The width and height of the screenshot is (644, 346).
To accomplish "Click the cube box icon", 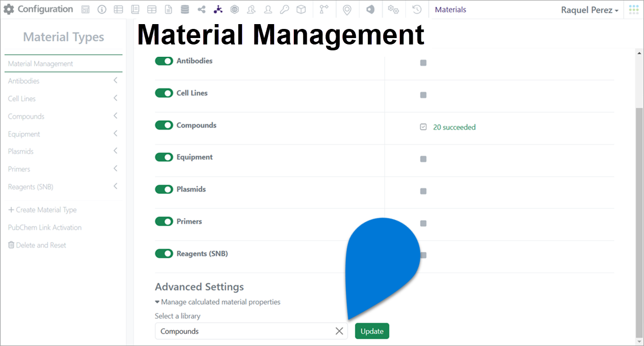I will click(301, 10).
